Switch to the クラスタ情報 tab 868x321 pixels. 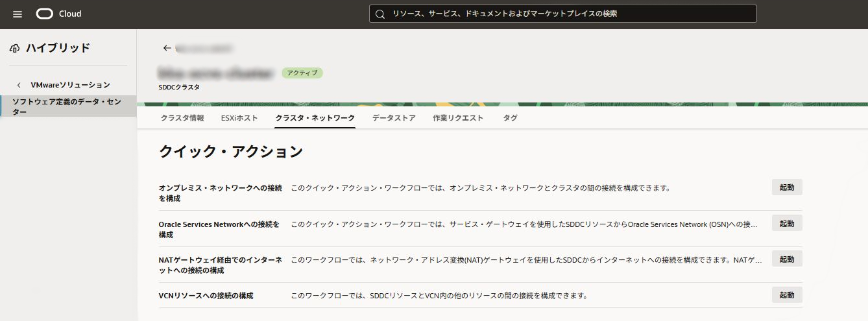coord(182,118)
